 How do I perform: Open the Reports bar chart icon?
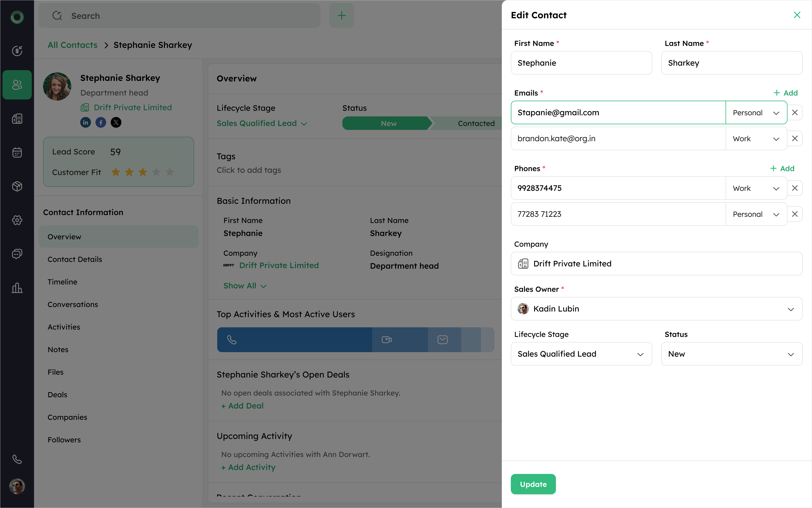tap(17, 288)
